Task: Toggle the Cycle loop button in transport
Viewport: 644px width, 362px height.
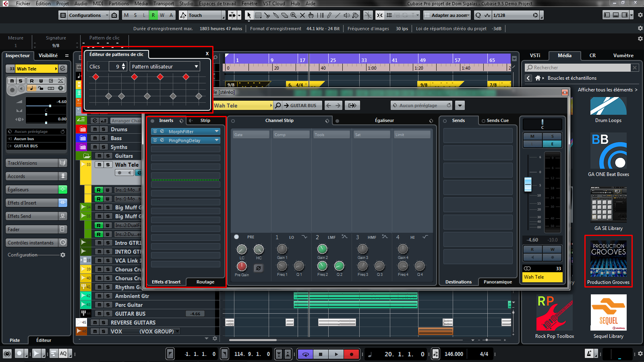Action: pos(306,354)
